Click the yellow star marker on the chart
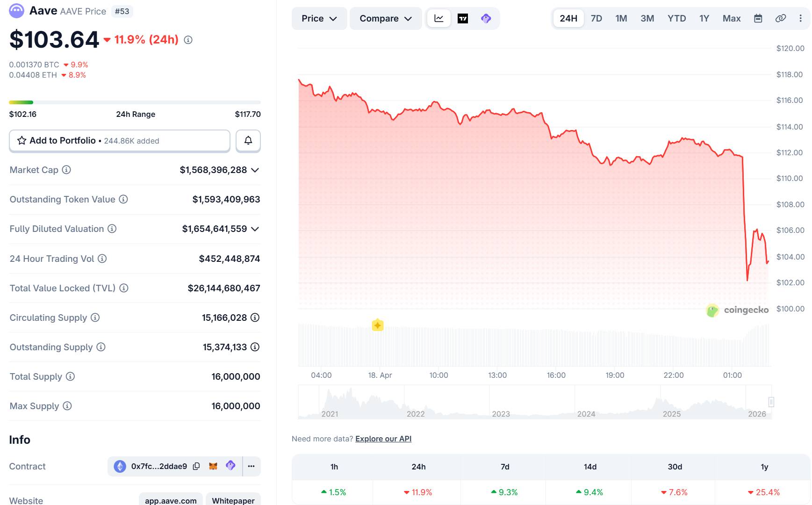The image size is (812, 505). [x=378, y=325]
